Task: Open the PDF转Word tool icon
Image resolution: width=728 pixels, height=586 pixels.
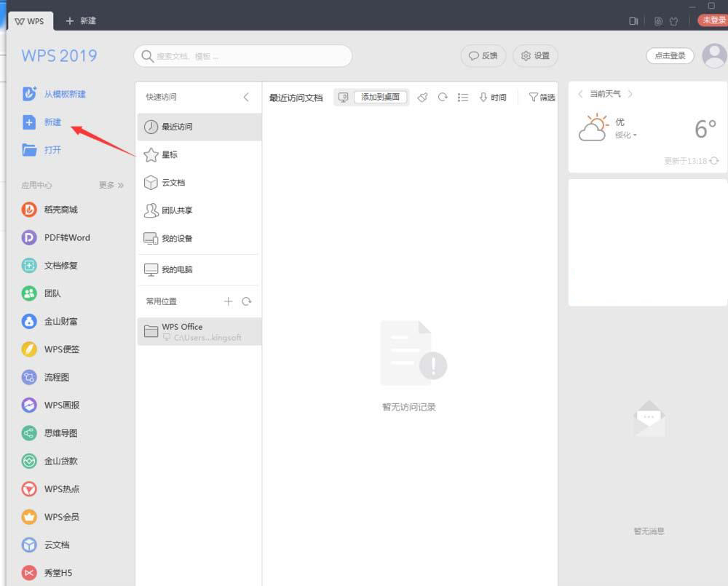Action: pos(29,238)
